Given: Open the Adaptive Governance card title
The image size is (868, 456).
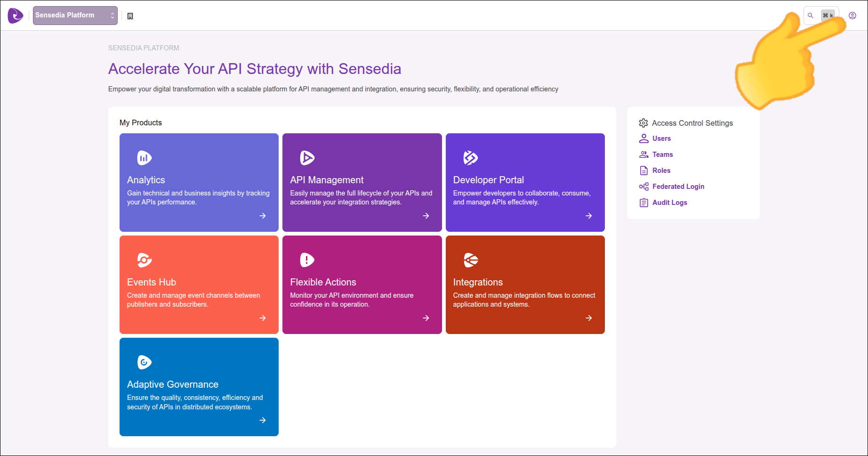Looking at the screenshot, I should click(173, 384).
